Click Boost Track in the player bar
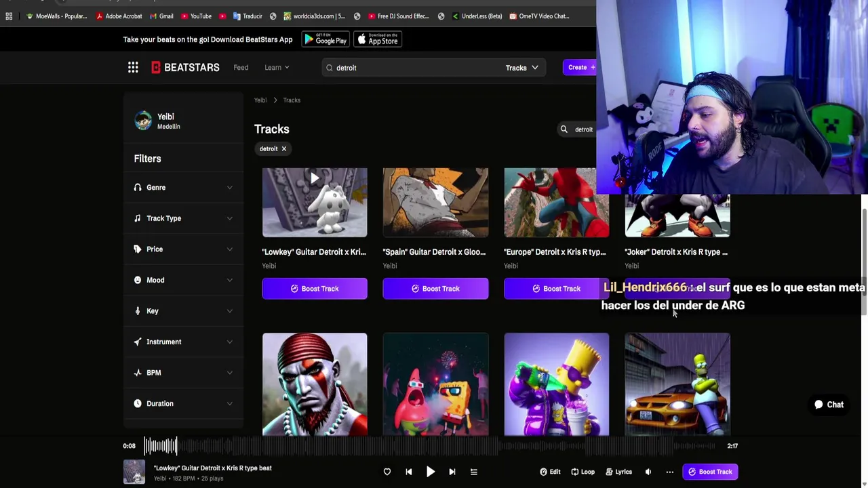This screenshot has width=868, height=488. coord(711,472)
